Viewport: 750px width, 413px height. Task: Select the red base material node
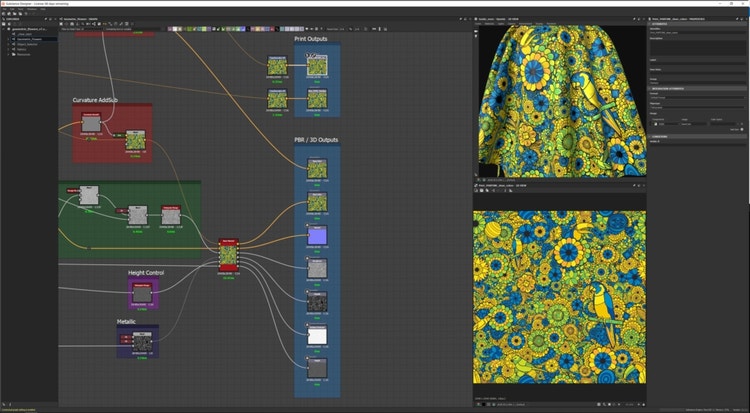click(229, 256)
